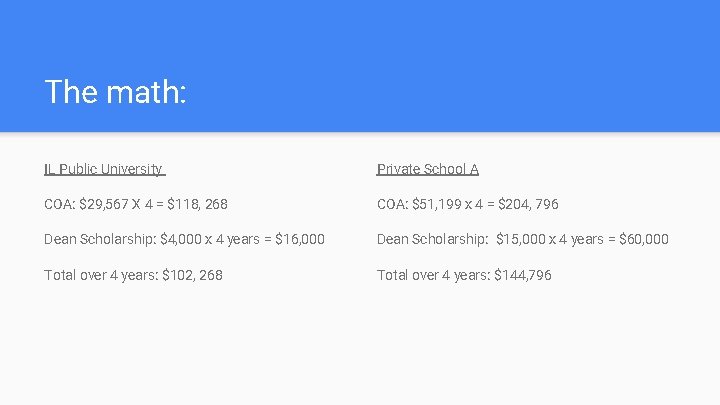The width and height of the screenshot is (720, 405).
Task: Select the 'Private School A' heading
Action: coord(428,169)
